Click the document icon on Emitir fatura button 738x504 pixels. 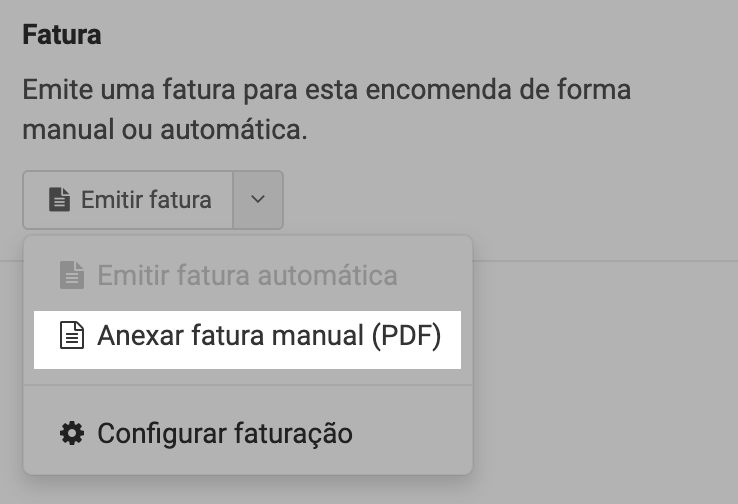pyautogui.click(x=61, y=200)
